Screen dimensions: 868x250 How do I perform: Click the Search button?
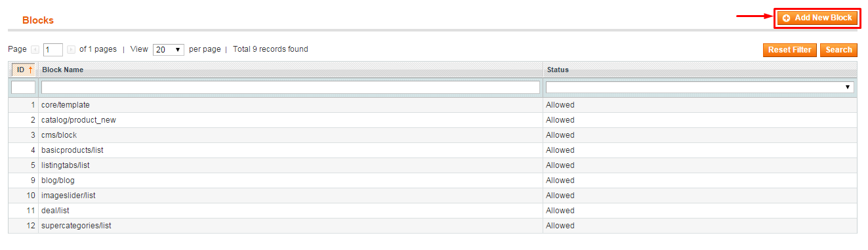point(838,50)
